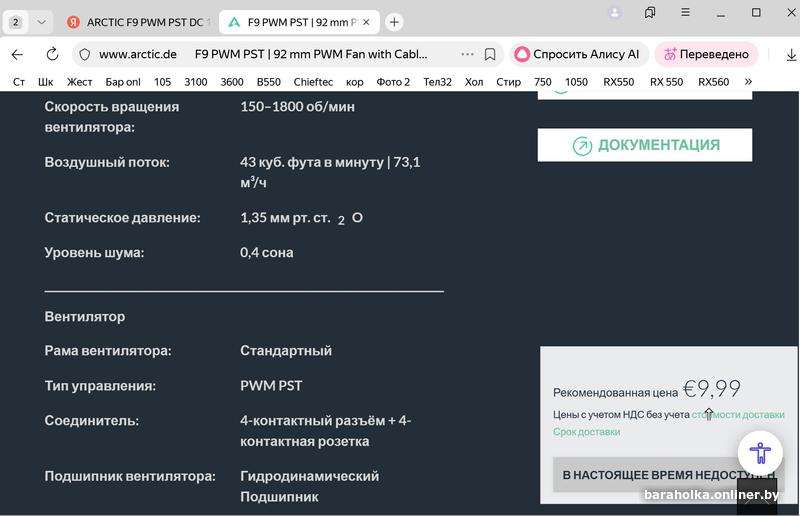Click the €9,99 recommended price
Image resolution: width=800 pixels, height=516 pixels.
pos(712,389)
